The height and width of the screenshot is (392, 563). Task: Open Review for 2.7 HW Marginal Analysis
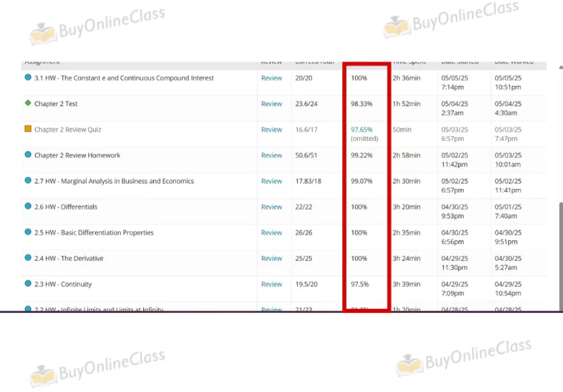(x=271, y=181)
